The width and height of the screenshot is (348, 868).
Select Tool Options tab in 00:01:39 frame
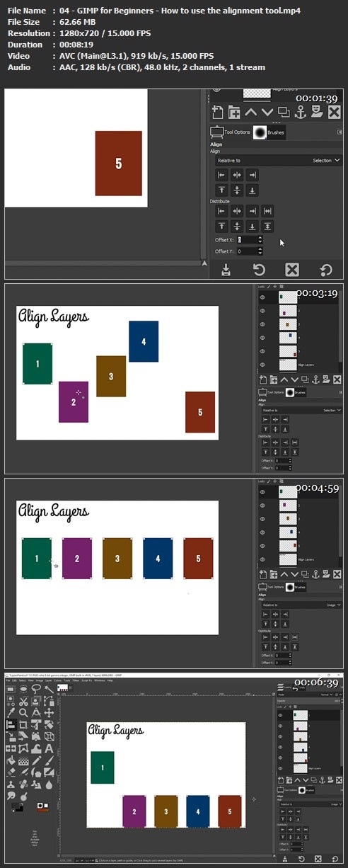point(230,132)
